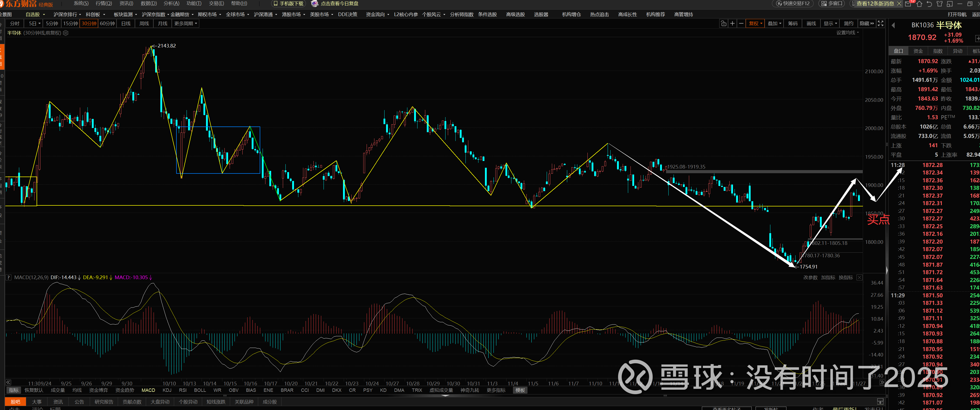Image resolution: width=980 pixels, height=410 pixels.
Task: Switch to 60分钟 period
Action: 107,24
